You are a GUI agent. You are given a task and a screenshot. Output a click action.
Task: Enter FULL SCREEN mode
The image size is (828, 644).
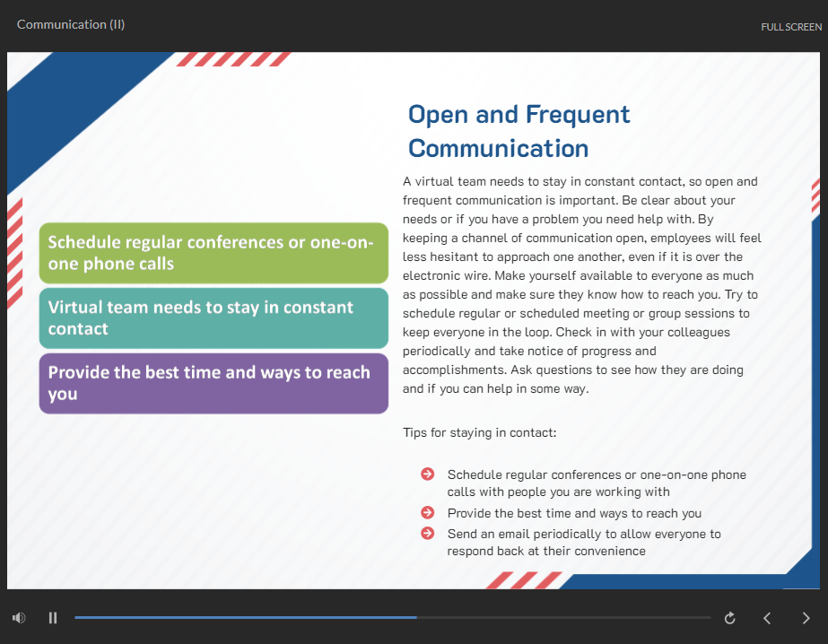pyautogui.click(x=790, y=27)
